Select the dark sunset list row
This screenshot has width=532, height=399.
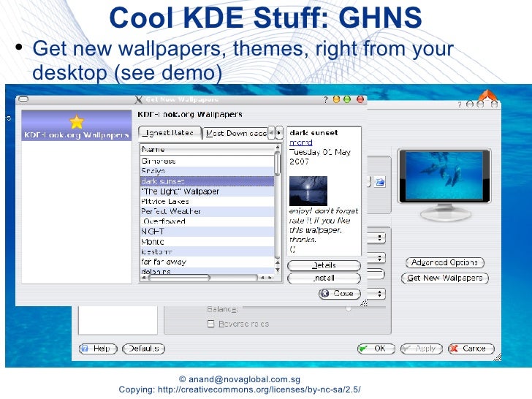pyautogui.click(x=208, y=181)
